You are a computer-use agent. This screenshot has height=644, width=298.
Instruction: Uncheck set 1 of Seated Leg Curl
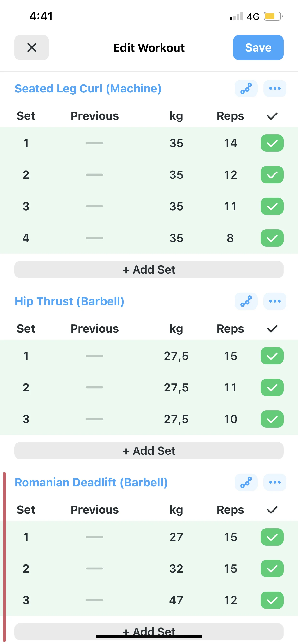(272, 143)
